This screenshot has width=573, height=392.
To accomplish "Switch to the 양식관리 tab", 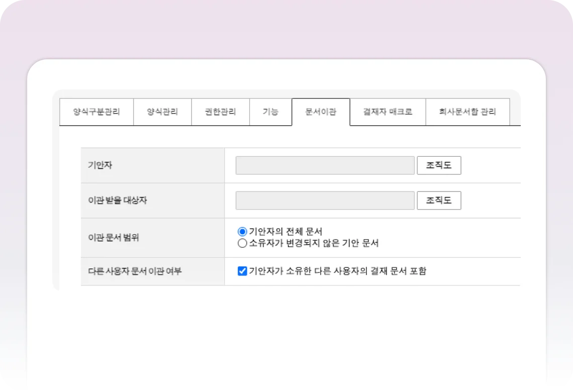I will click(162, 112).
